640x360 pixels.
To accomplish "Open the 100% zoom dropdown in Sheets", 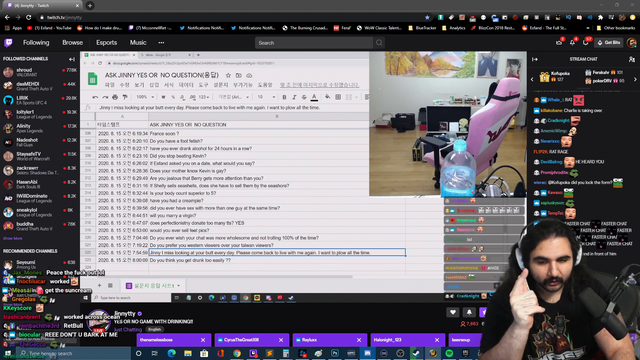I will 145,97.
